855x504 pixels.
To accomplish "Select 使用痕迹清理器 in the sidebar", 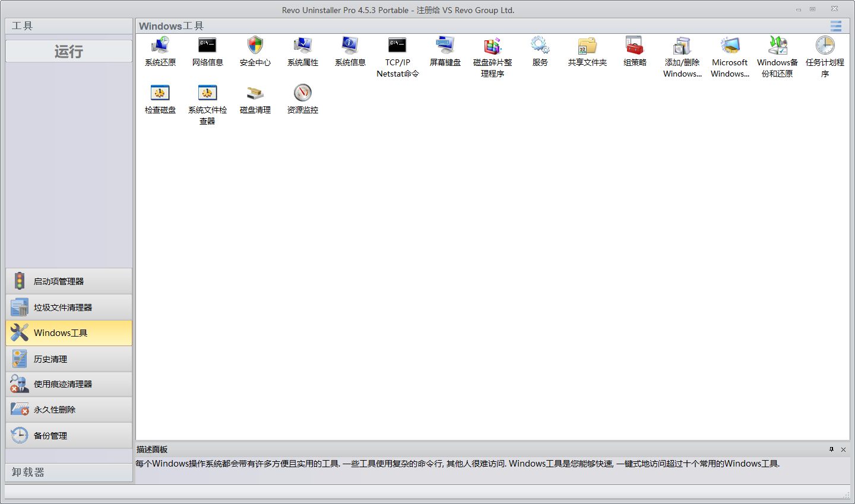I will coord(69,384).
